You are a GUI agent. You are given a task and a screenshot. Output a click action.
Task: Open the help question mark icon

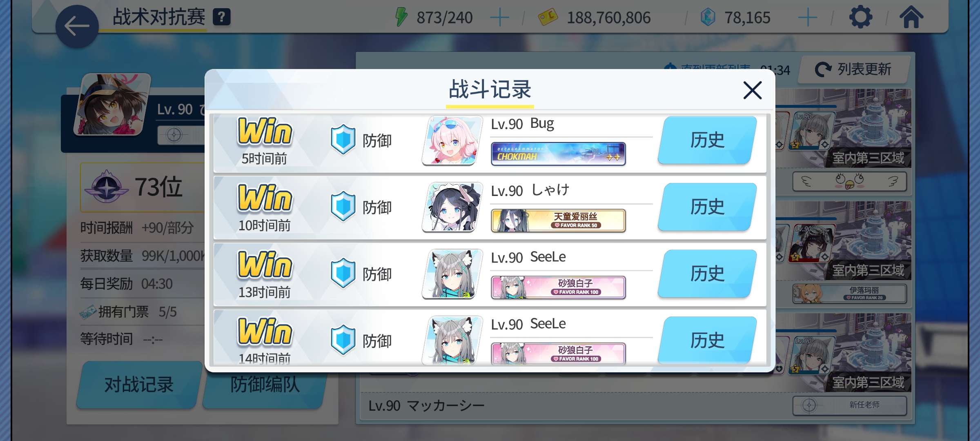[x=222, y=17]
